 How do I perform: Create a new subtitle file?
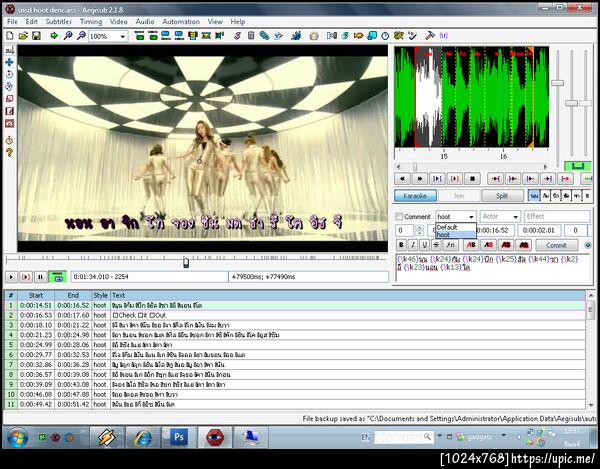(x=10, y=36)
